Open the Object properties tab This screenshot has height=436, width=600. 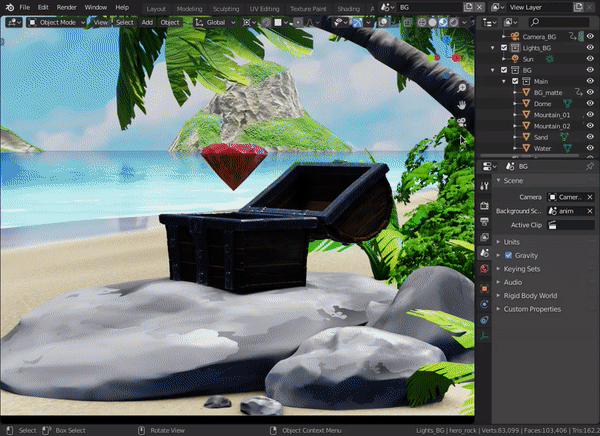[x=484, y=288]
